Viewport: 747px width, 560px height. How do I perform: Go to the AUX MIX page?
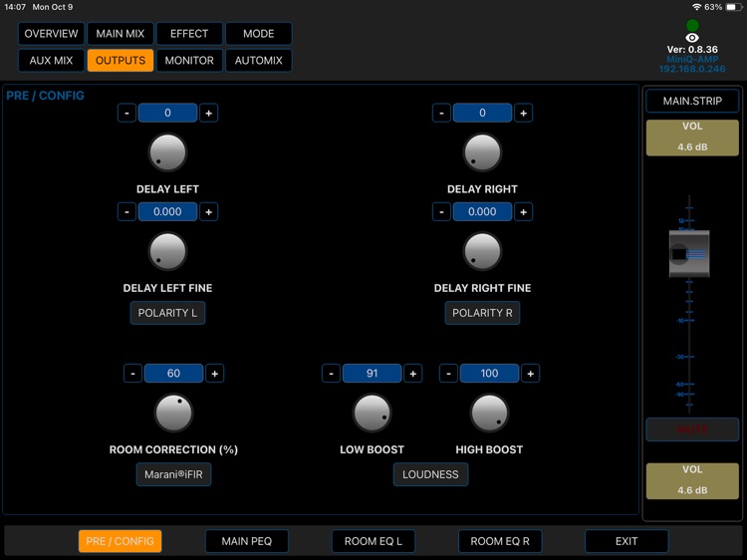[51, 61]
